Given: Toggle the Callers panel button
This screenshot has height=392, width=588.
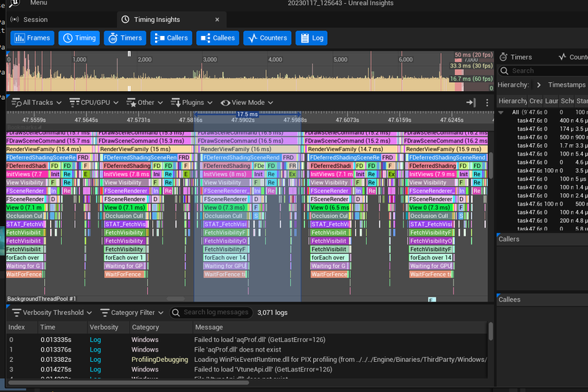Looking at the screenshot, I should click(x=171, y=38).
